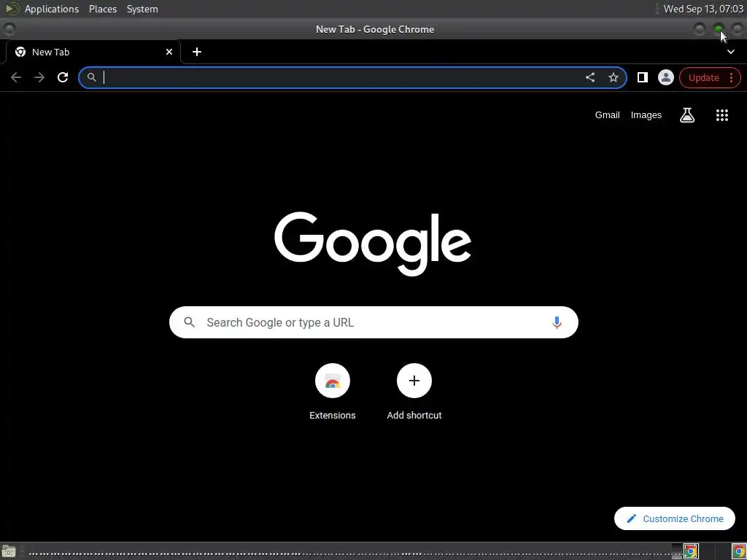Screen dimensions: 747x560
Task: Open the Applications menu
Action: (x=52, y=9)
